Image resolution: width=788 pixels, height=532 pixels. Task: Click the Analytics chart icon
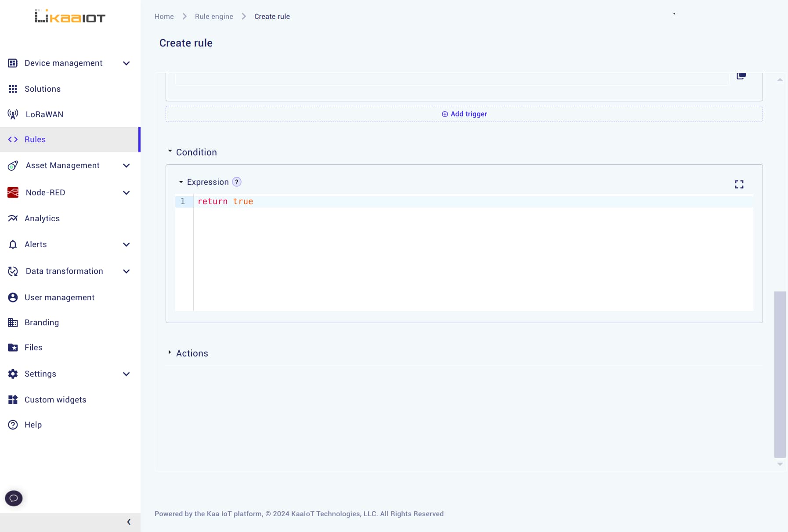coord(13,219)
